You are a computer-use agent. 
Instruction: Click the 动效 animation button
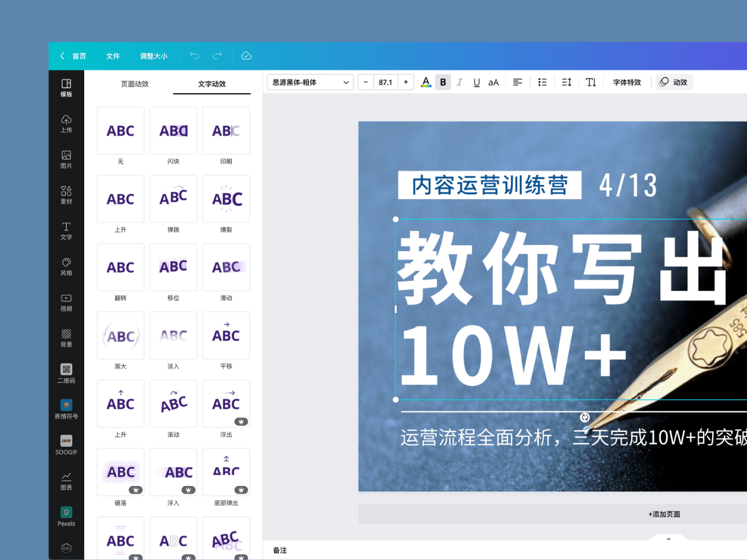(x=673, y=82)
